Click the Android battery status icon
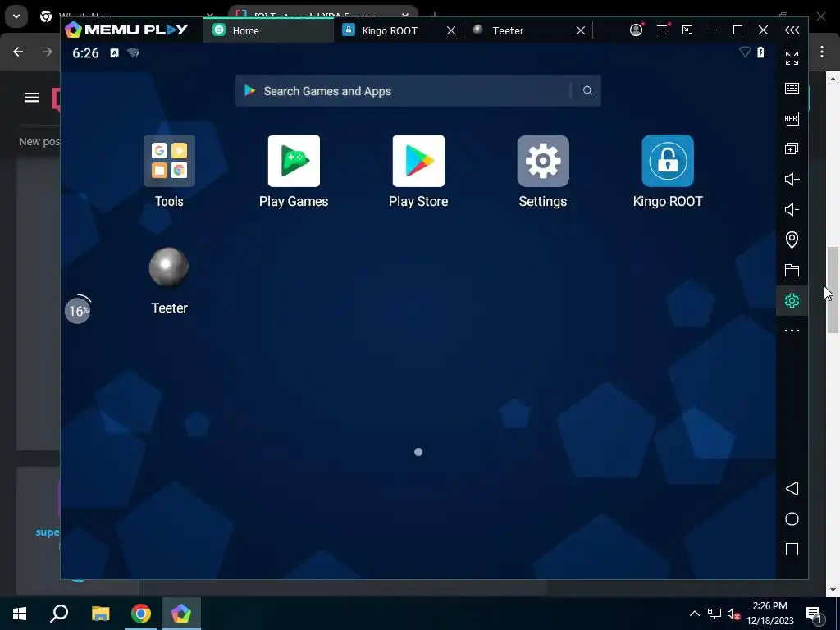840x630 pixels. point(760,52)
